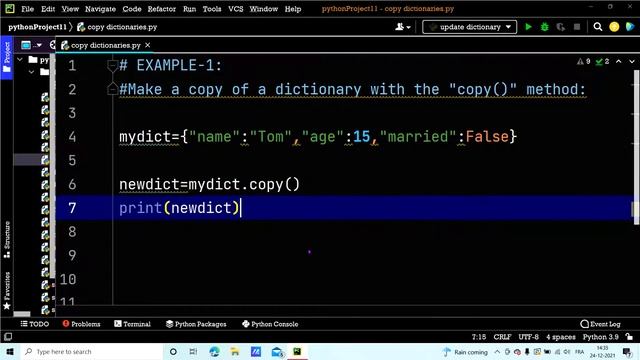Collapse the nested subfolder node
640x360 pixels.
pyautogui.click(x=31, y=72)
